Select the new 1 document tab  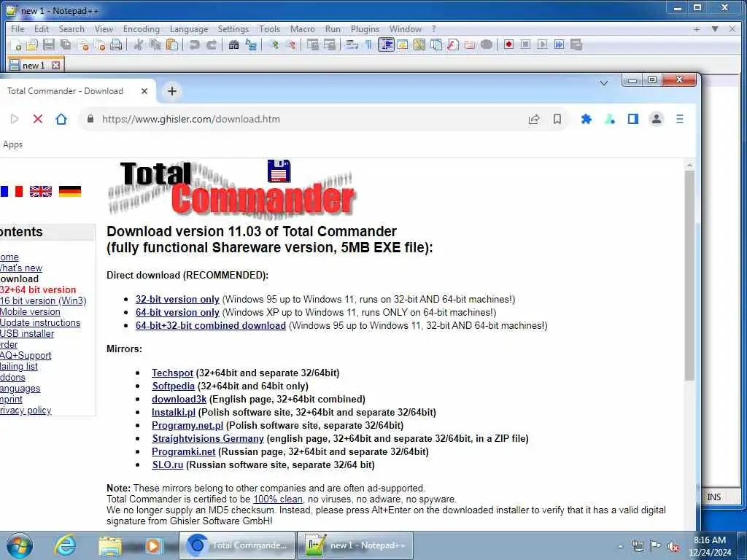point(35,65)
